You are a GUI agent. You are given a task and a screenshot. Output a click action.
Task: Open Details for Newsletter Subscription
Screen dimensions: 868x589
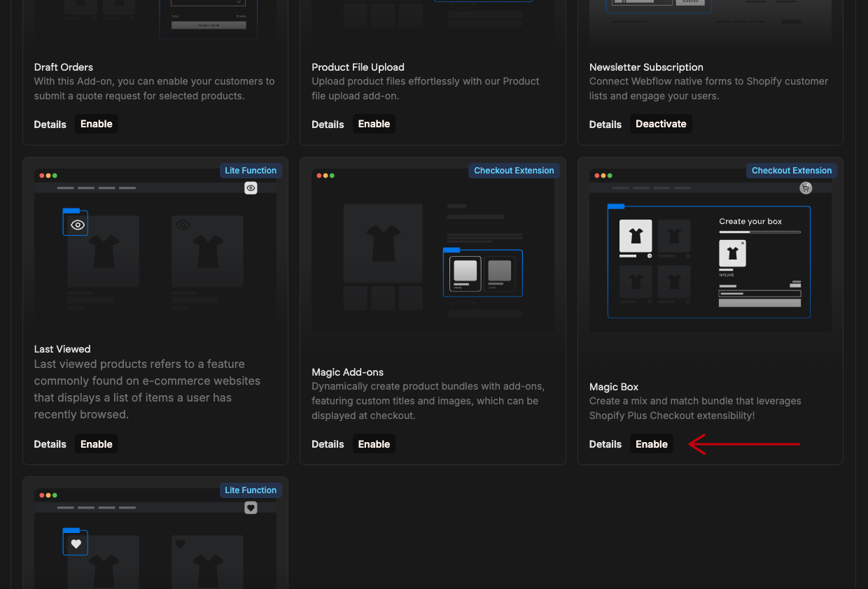pyautogui.click(x=605, y=125)
